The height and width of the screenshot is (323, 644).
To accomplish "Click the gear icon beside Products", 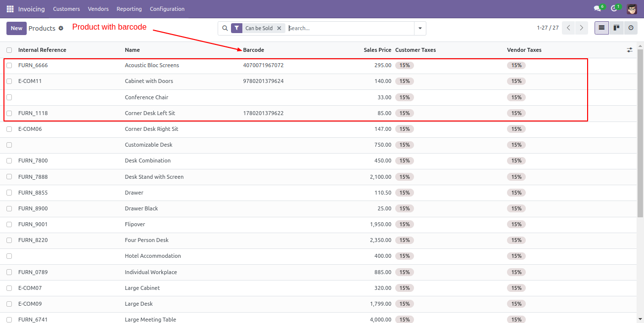I will 61,28.
